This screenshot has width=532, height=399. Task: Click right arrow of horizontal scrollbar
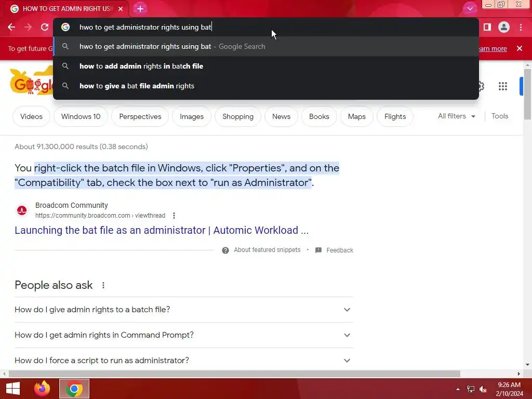coord(519,374)
